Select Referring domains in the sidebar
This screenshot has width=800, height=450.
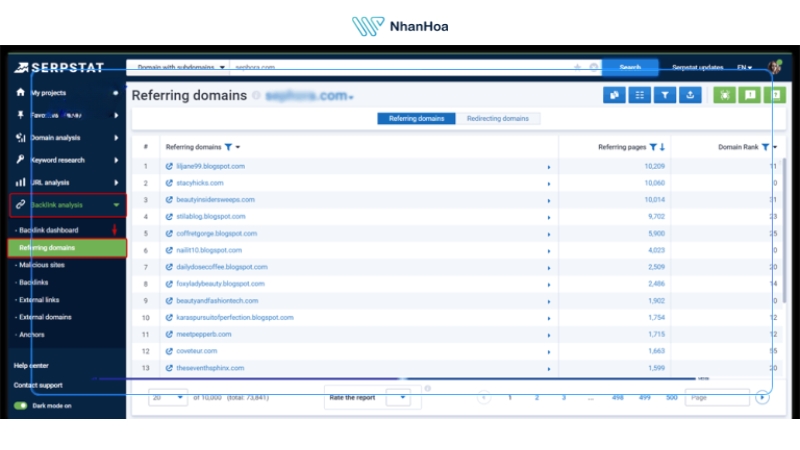pos(67,248)
